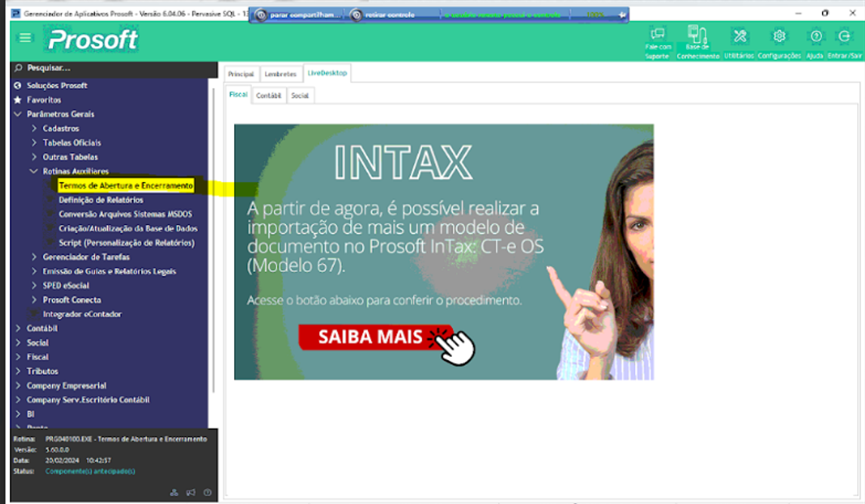Viewport: 865px width, 504px height.
Task: Click the circular help icon in the routine info panel
Action: coord(208,493)
